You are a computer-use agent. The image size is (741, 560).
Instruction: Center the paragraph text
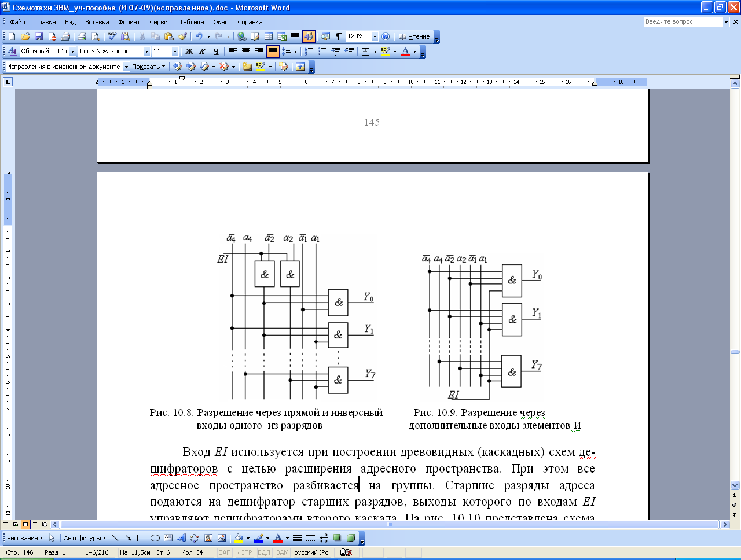[x=245, y=51]
